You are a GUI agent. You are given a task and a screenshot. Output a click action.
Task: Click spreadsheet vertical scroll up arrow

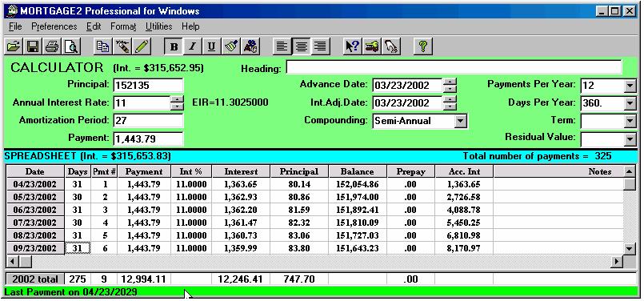[x=630, y=171]
